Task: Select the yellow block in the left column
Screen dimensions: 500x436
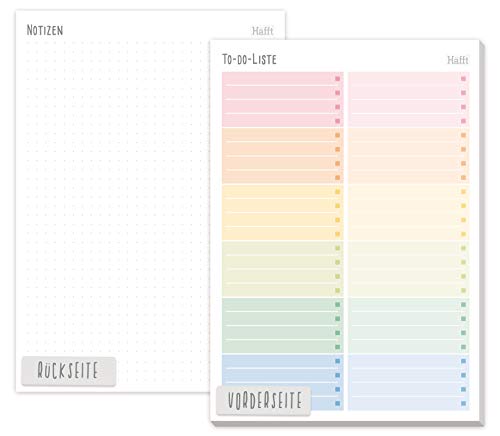Action: pyautogui.click(x=283, y=212)
